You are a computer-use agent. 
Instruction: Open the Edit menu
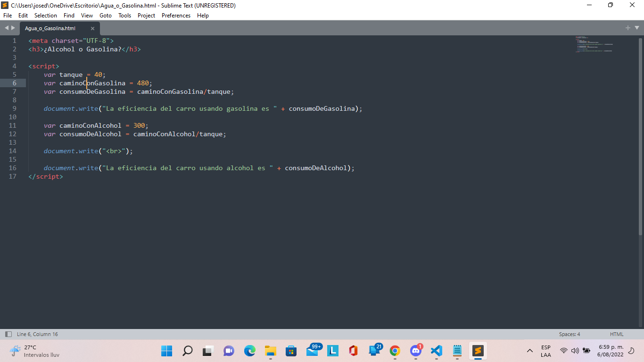pyautogui.click(x=23, y=16)
